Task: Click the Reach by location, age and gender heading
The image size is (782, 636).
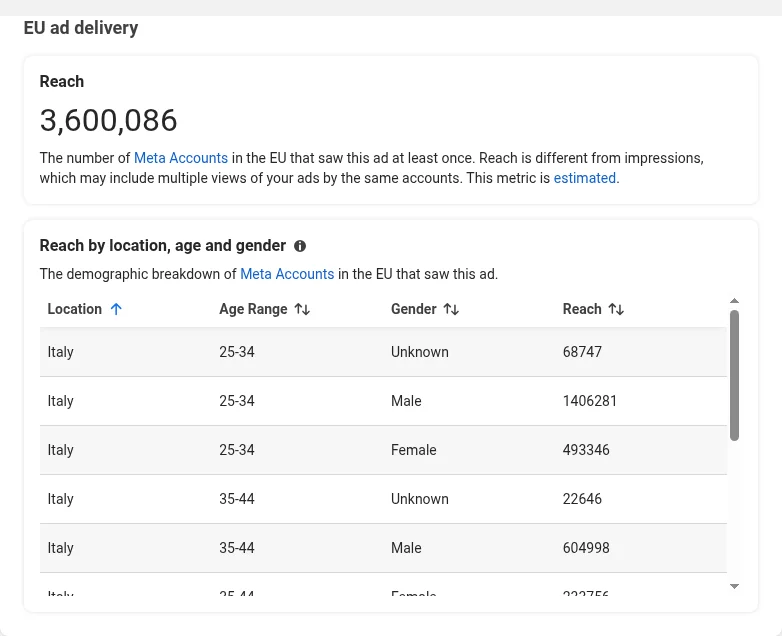Action: (163, 246)
